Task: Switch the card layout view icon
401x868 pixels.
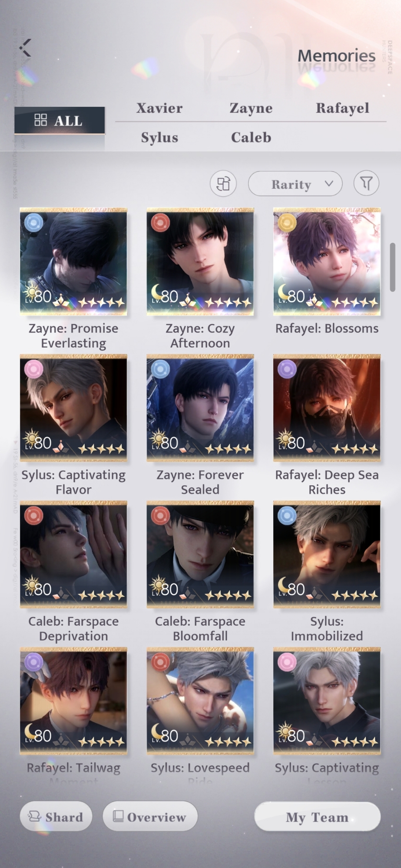Action: (x=223, y=184)
